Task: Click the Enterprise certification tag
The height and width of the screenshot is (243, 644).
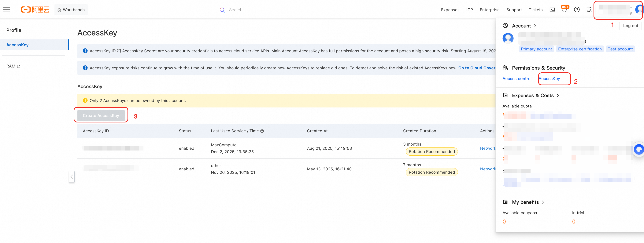Action: coord(580,49)
